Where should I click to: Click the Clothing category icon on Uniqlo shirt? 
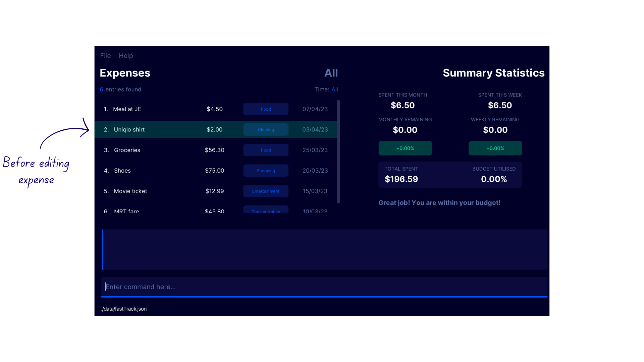pyautogui.click(x=266, y=129)
